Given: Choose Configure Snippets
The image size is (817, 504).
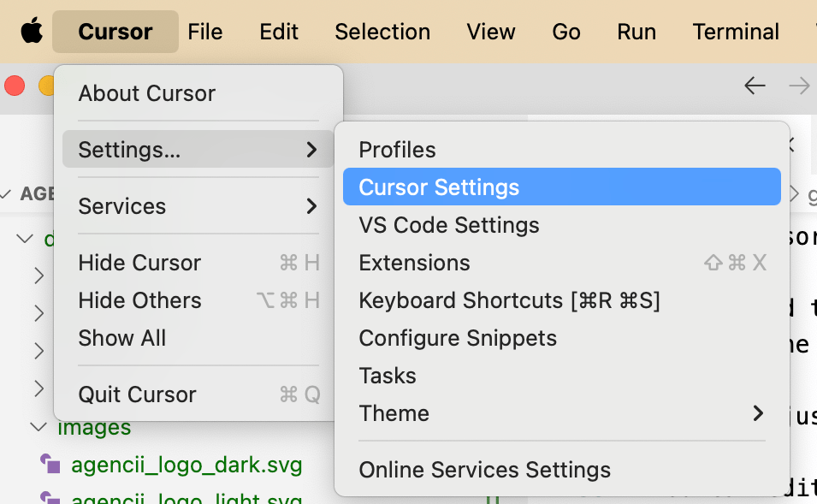Looking at the screenshot, I should tap(562, 338).
